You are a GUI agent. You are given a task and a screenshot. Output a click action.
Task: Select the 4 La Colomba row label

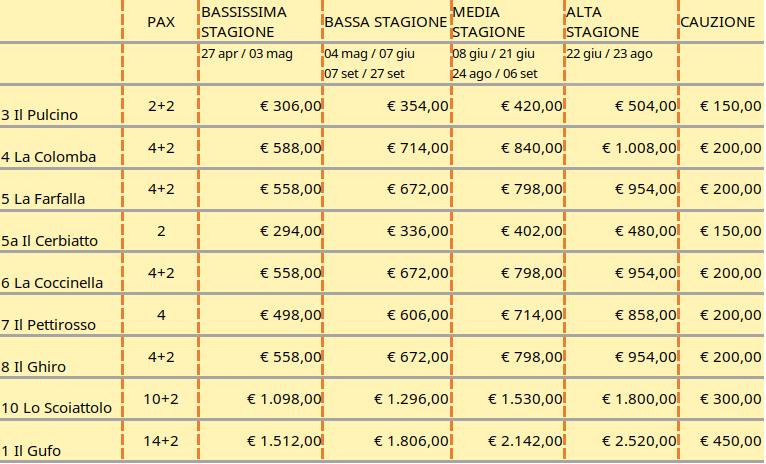[48, 157]
